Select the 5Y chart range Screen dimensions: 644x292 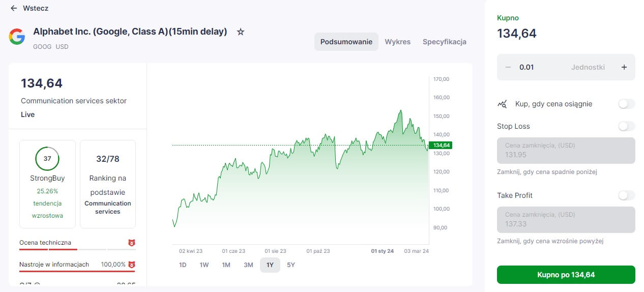coord(291,265)
